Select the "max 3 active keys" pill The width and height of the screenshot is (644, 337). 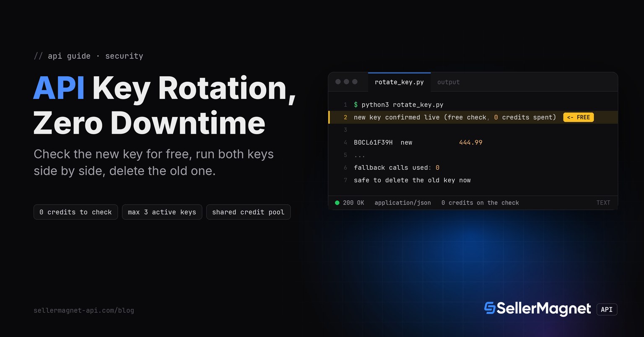pos(162,212)
